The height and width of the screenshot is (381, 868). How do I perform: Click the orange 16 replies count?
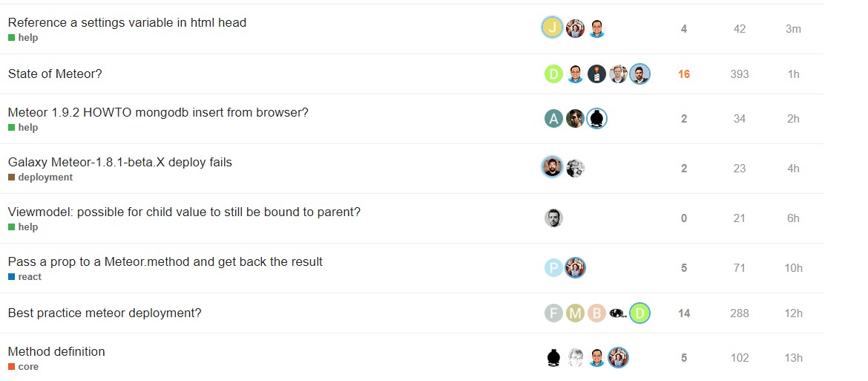(x=684, y=74)
